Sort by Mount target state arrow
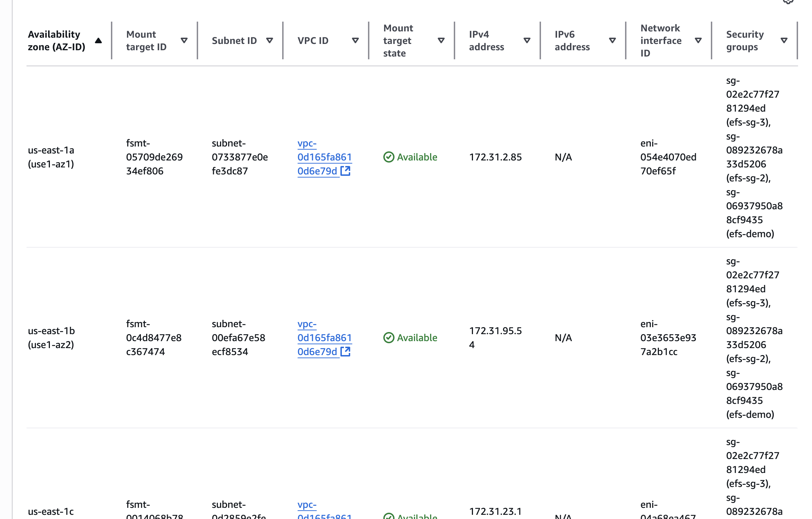 (x=441, y=40)
